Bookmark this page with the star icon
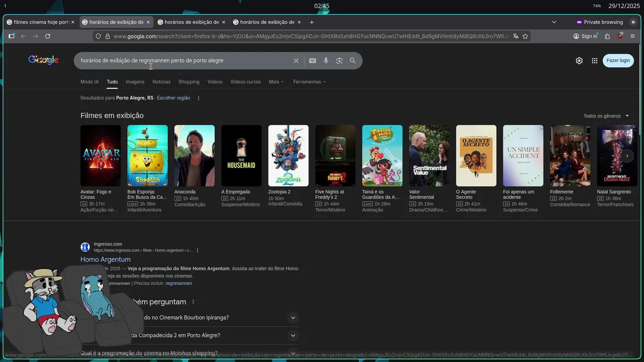 coord(525,36)
